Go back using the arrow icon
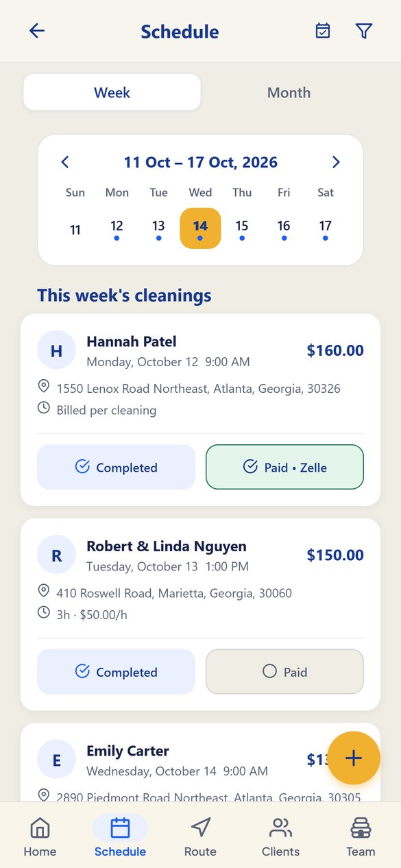 [x=36, y=31]
